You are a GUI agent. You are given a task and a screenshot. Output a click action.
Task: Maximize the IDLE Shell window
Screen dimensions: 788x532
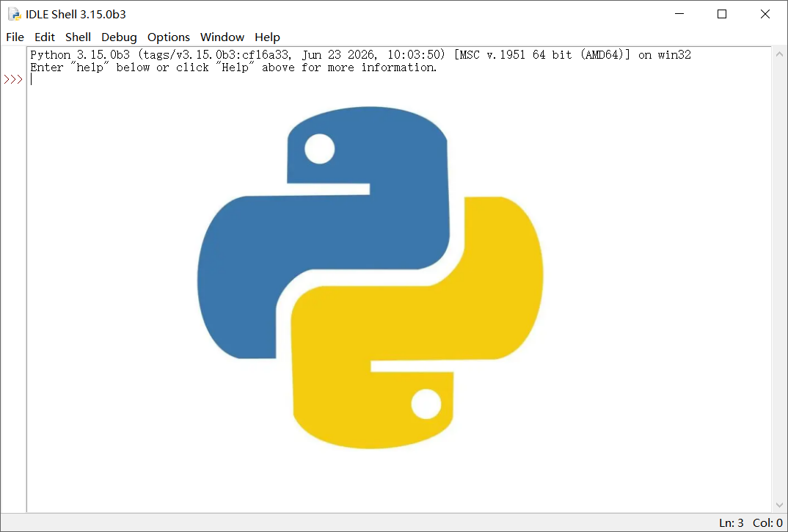[722, 14]
